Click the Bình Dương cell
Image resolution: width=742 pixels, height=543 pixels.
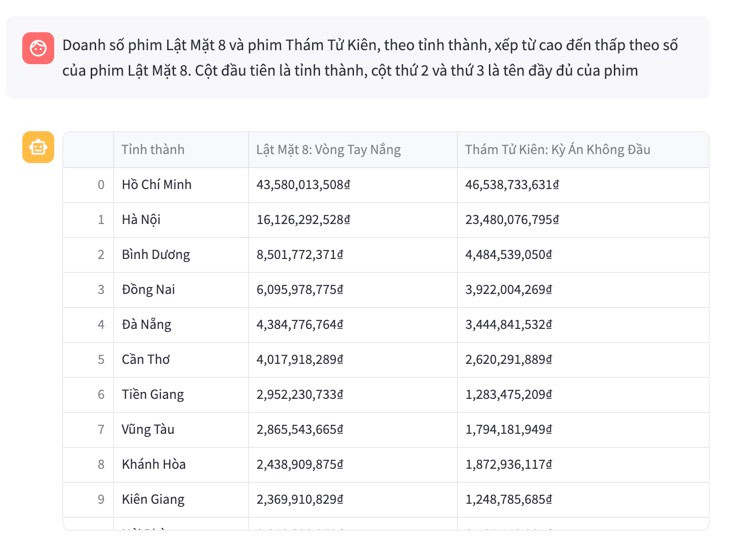click(156, 255)
